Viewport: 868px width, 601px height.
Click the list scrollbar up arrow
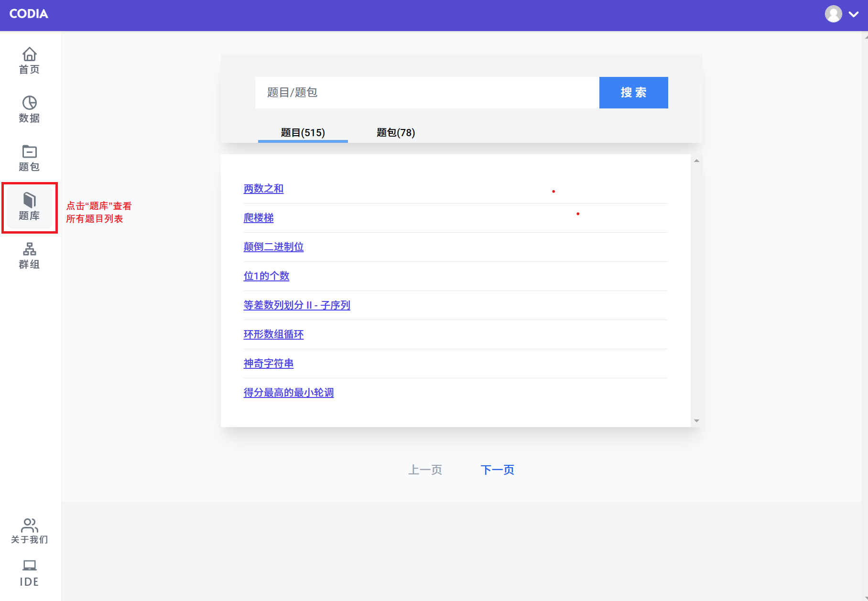[696, 161]
